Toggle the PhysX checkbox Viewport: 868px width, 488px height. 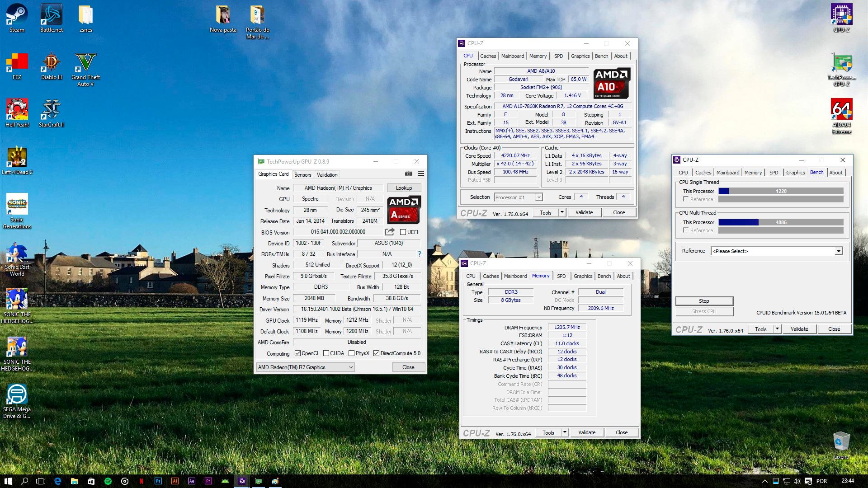click(x=351, y=353)
